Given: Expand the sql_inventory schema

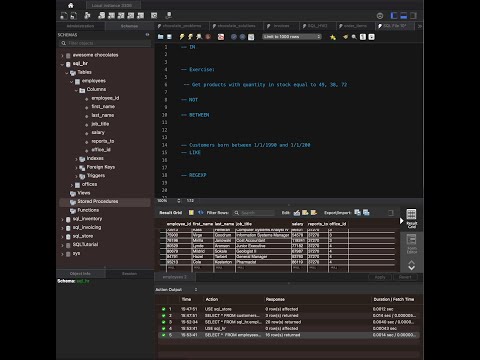Looking at the screenshot, I should point(62,219).
